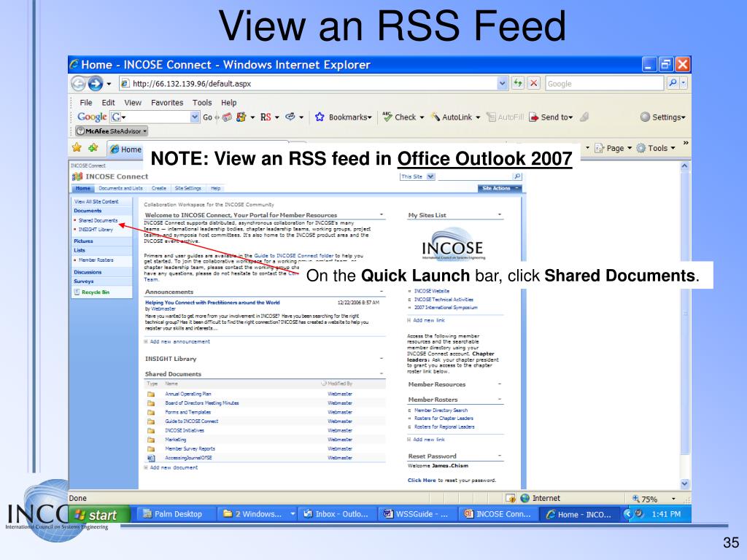Click the AutoLink toolbar icon

436,117
